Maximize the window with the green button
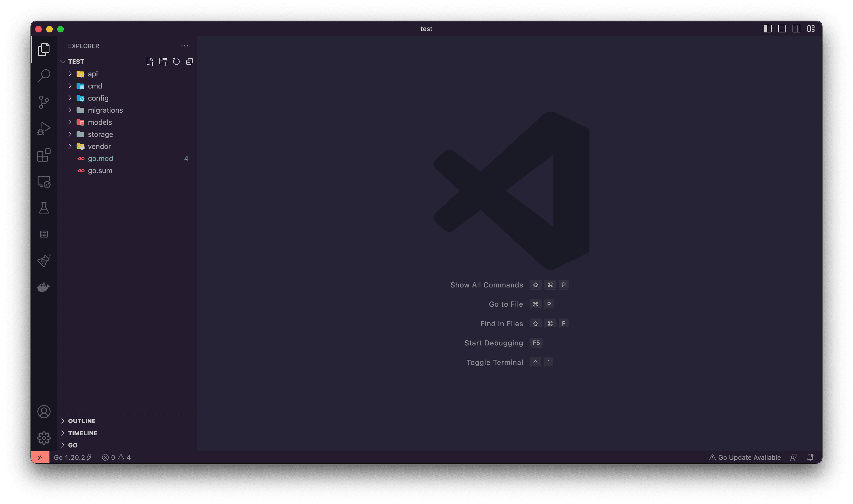This screenshot has height=504, width=853. [60, 29]
